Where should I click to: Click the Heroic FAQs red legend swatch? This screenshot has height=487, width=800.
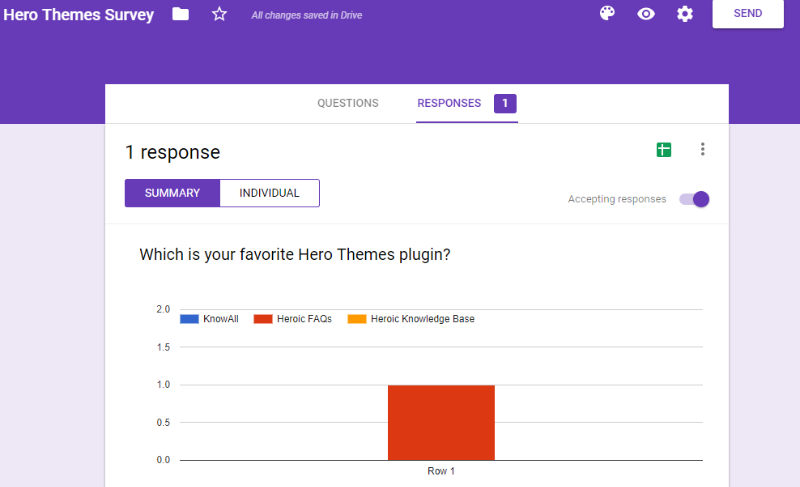point(263,319)
